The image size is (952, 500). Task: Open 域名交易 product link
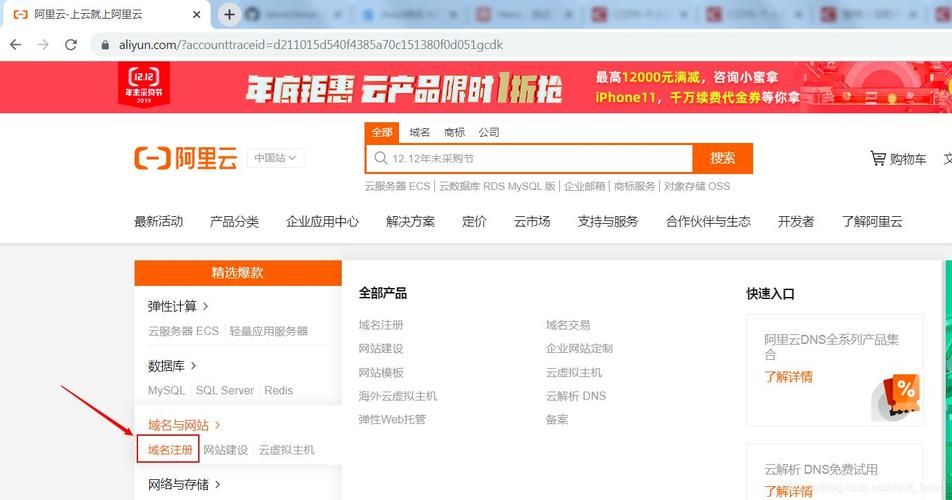[x=568, y=325]
